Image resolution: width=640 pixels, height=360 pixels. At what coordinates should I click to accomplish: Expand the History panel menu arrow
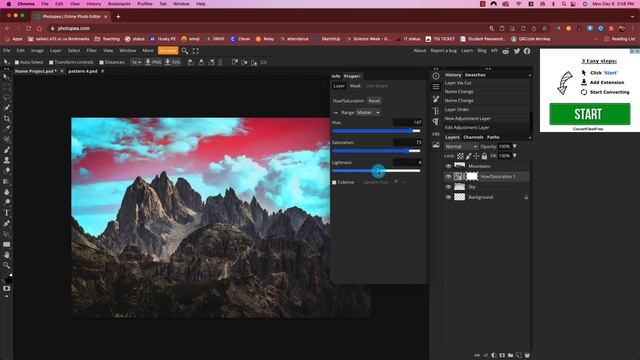pos(530,75)
